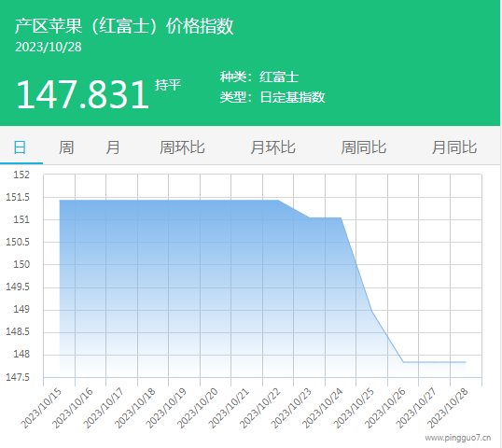Click the 2023/10/28 x-axis label
This screenshot has height=448, width=502.
tap(448, 409)
